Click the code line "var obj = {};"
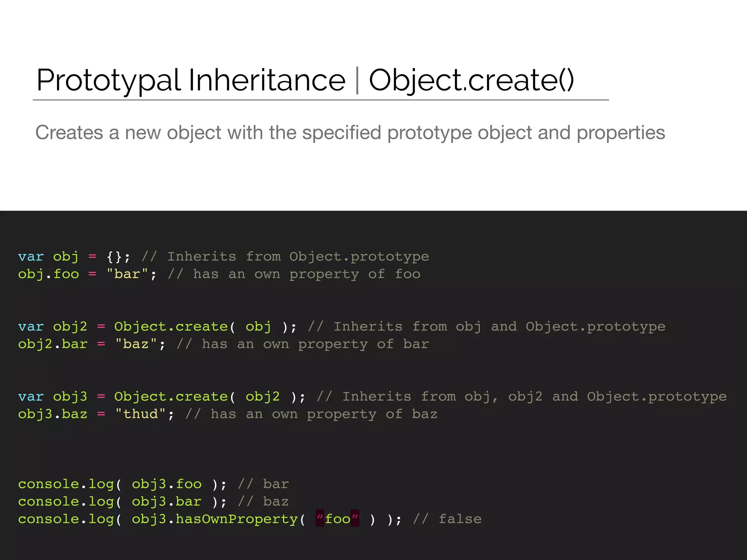The image size is (747, 560). click(x=74, y=257)
